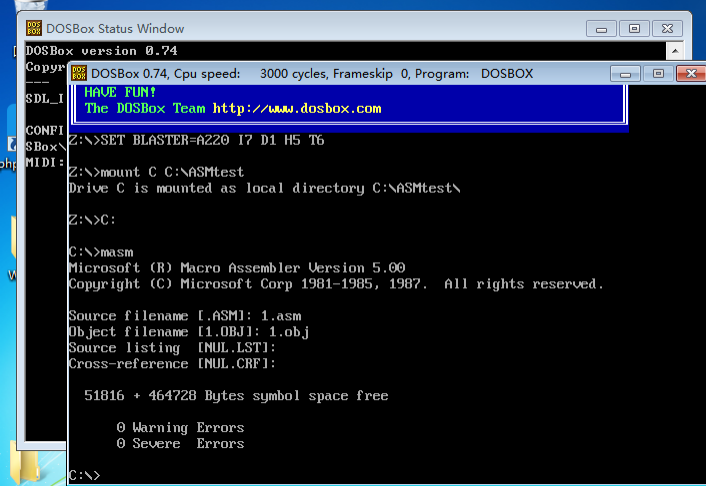Click '51816 + 464728 Bytes symbol space free' line
The height and width of the screenshot is (487, 706).
(236, 396)
